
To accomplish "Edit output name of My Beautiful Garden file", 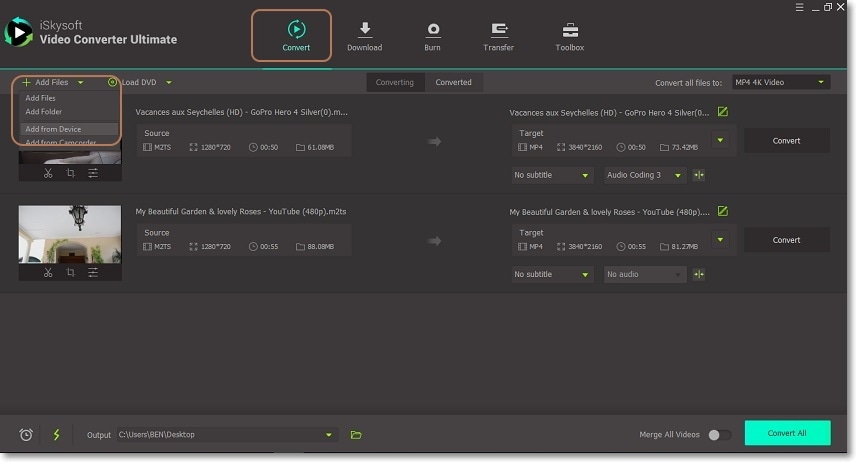I will click(723, 211).
